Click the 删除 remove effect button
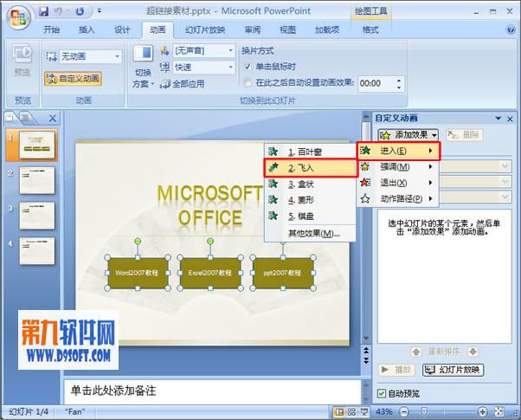Screen dimensions: 521x420 [464, 135]
